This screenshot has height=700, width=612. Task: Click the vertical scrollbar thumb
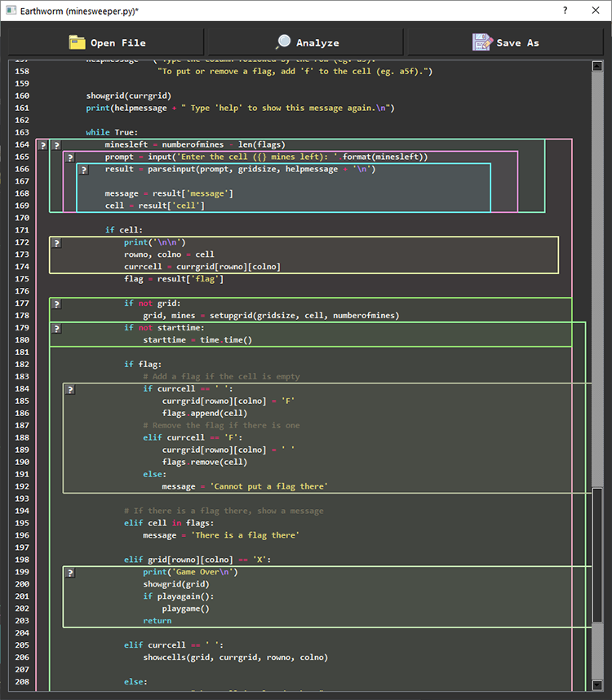click(597, 556)
